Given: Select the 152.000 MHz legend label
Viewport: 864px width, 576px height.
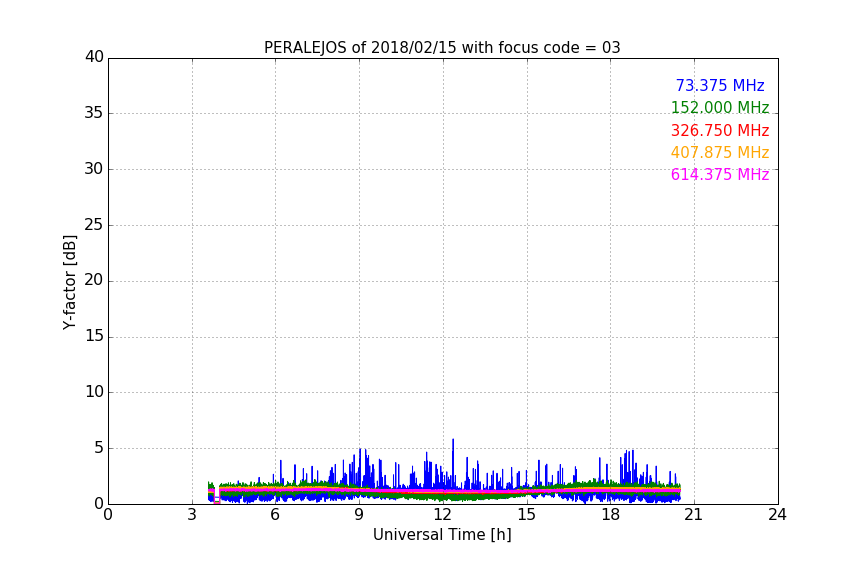Looking at the screenshot, I should (720, 108).
